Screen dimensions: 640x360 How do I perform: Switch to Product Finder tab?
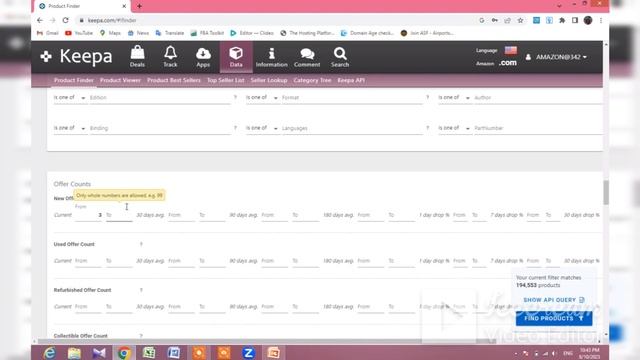click(74, 80)
